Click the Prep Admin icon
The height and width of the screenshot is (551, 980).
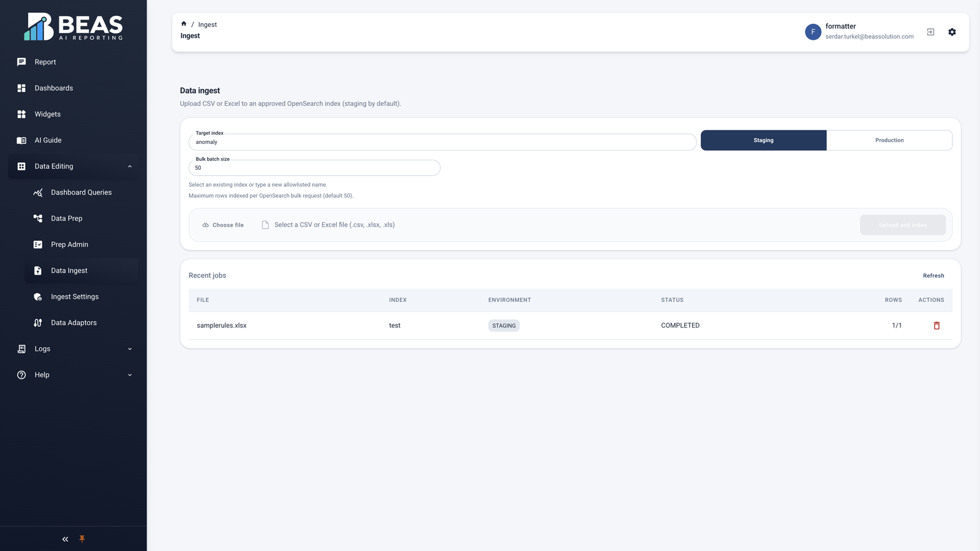click(x=38, y=244)
